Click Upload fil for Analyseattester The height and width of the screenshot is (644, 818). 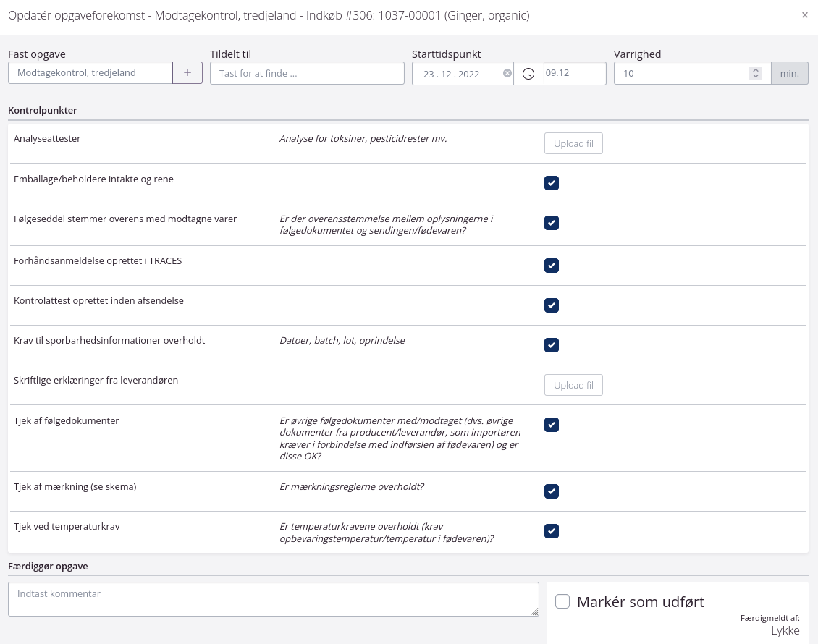point(573,144)
